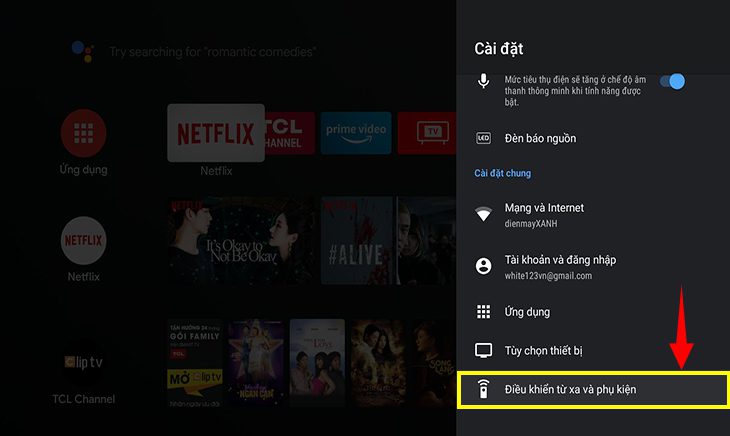Open the TCL Channel sidebar icon
The height and width of the screenshot is (436, 730).
(x=84, y=362)
